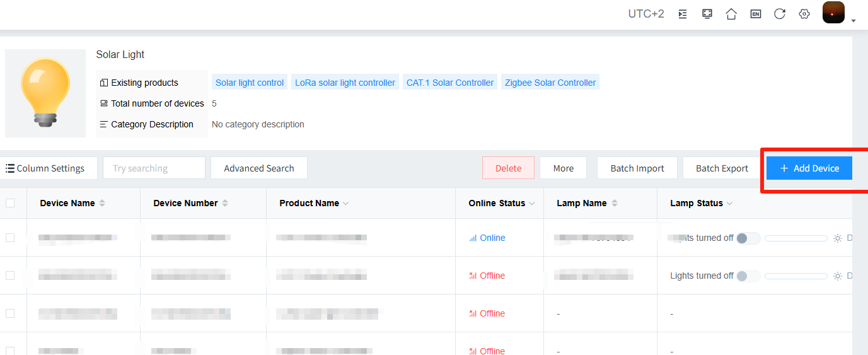
Task: Check the first device row checkbox
Action: click(x=10, y=238)
